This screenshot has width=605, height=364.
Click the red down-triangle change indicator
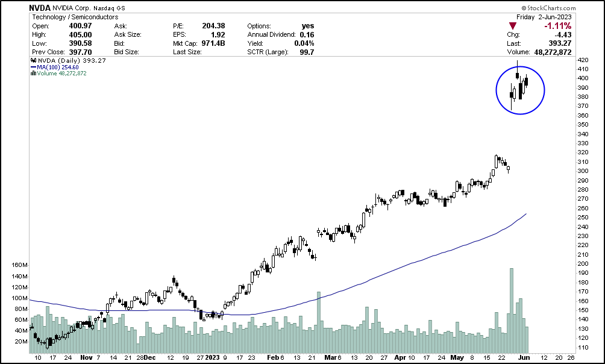(x=512, y=27)
